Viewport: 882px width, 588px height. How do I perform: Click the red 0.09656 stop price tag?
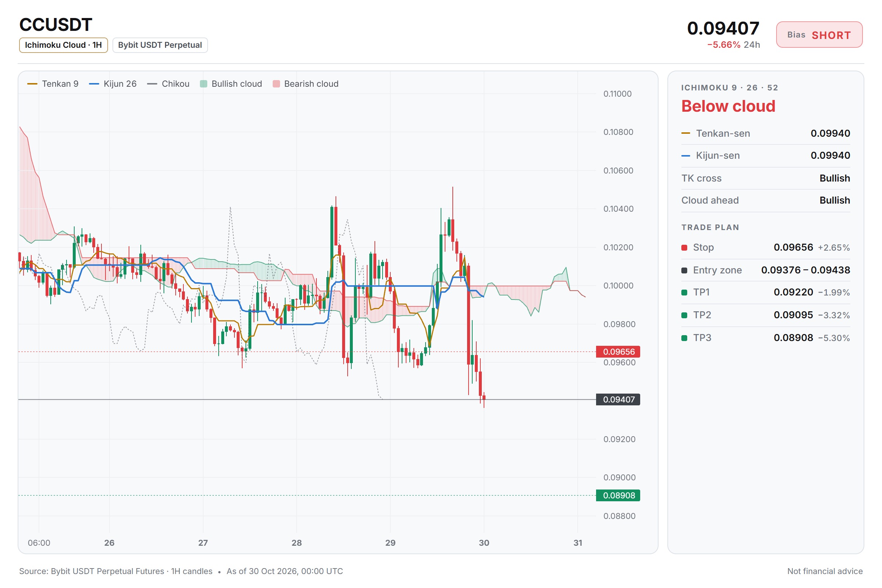618,352
